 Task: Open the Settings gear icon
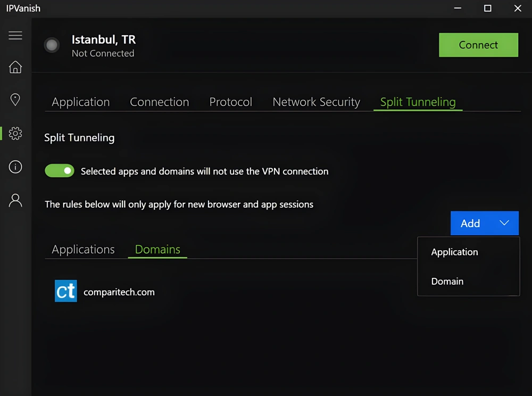tap(15, 134)
